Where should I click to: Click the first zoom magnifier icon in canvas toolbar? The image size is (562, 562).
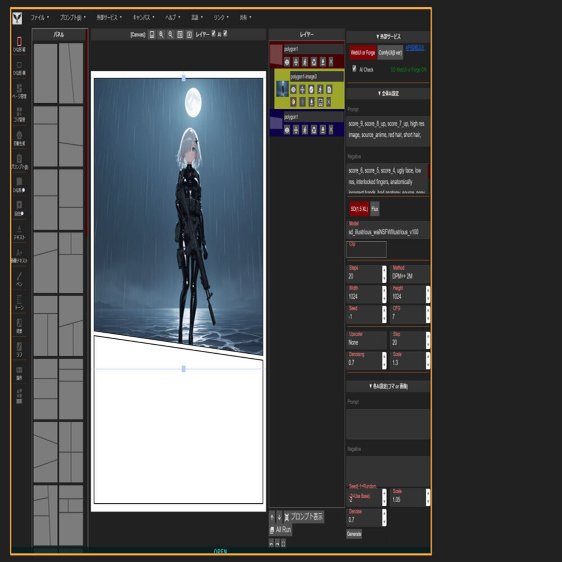click(161, 34)
